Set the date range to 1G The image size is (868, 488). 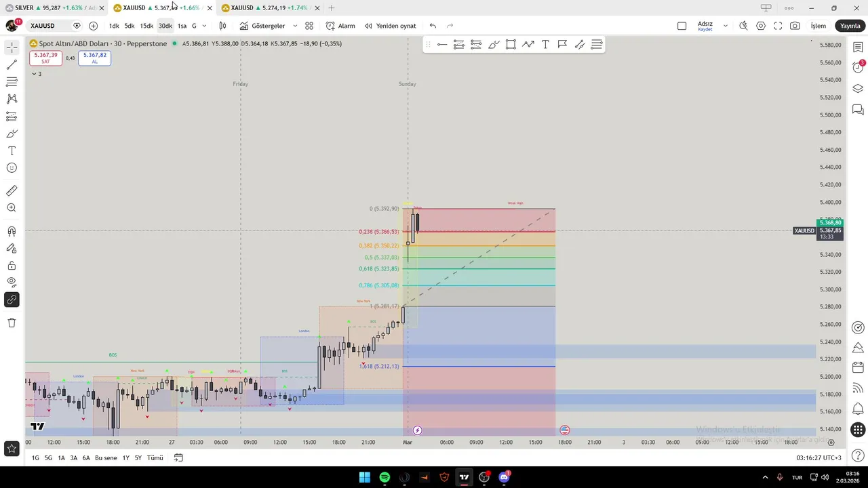(35, 458)
